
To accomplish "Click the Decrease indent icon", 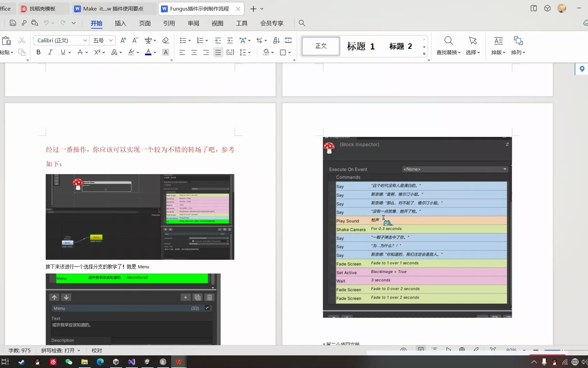I will tap(218, 40).
